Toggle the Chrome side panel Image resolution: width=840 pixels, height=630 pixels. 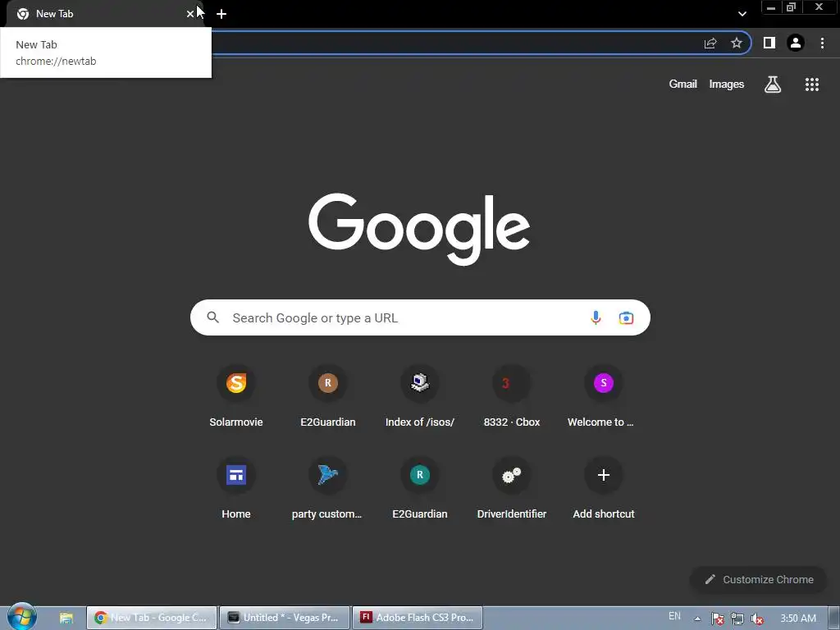tap(769, 43)
